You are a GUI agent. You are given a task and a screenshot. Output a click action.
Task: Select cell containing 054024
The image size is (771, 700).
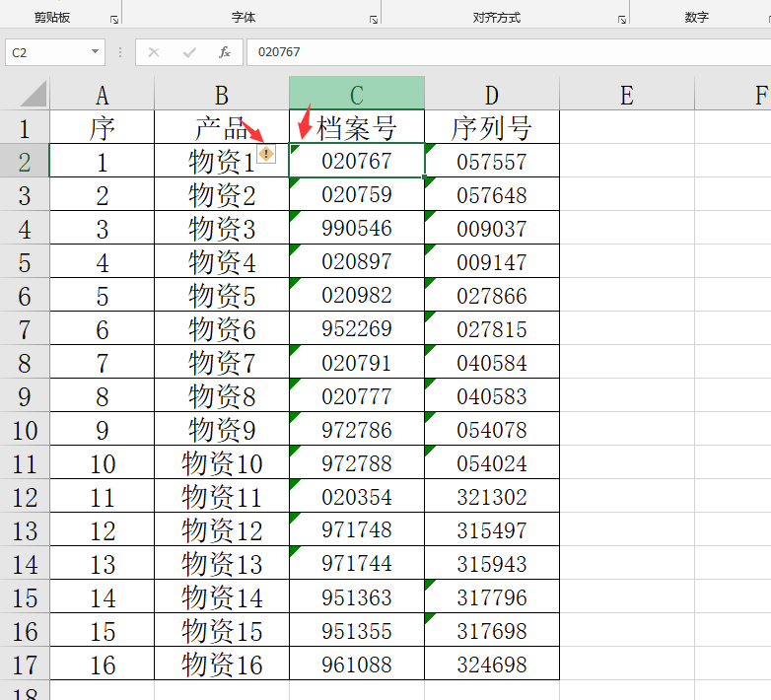[x=492, y=462]
